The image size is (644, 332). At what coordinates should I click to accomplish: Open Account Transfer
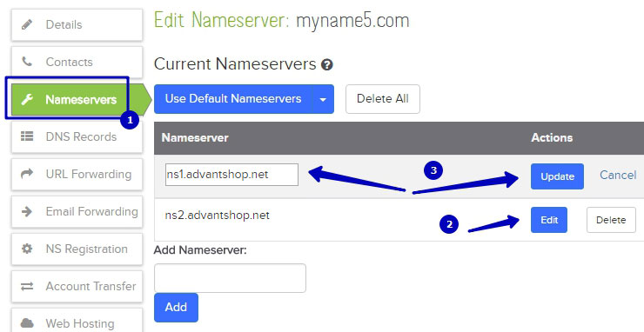point(77,286)
